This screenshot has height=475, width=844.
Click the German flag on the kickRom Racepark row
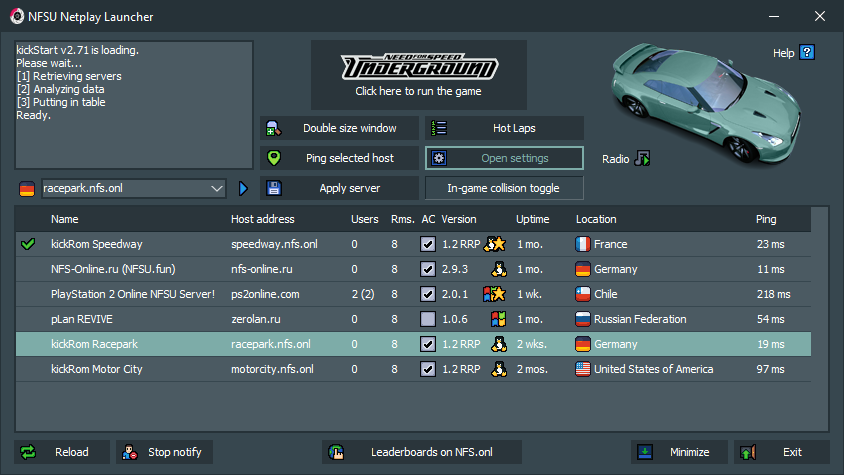tap(583, 344)
